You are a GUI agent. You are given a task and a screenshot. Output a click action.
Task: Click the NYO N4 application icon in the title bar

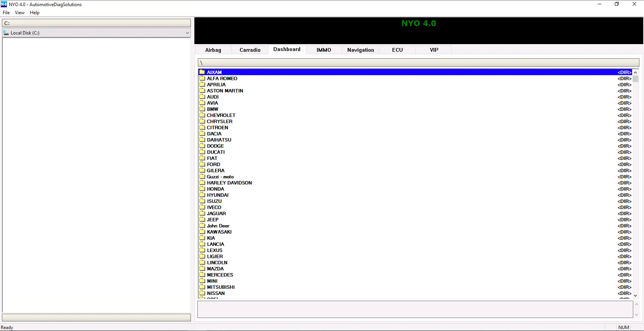click(4, 4)
